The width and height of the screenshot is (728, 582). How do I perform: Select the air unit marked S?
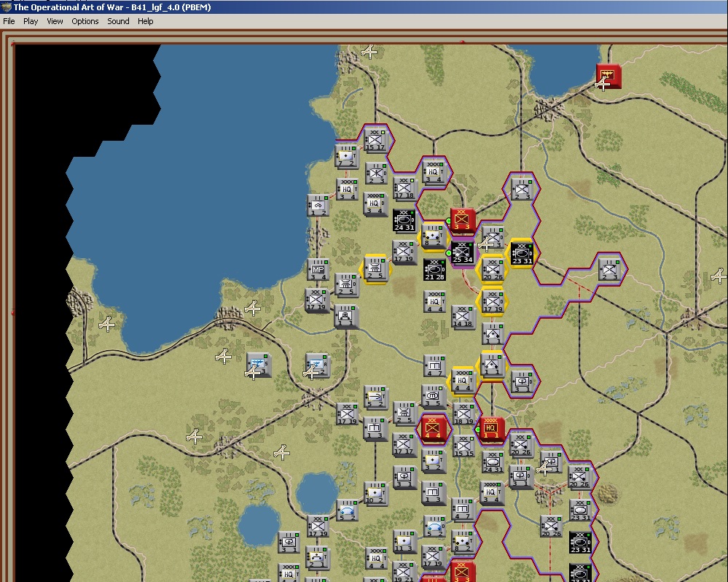pos(259,365)
